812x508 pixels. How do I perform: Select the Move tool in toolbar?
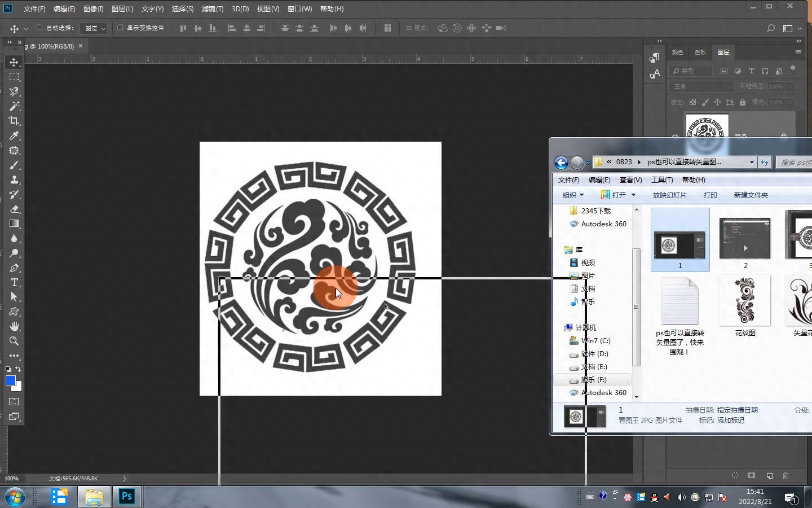[14, 62]
